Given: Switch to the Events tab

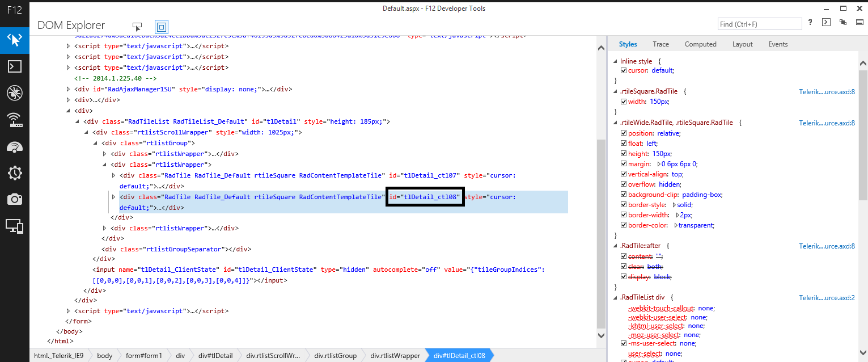Looking at the screenshot, I should pos(778,44).
